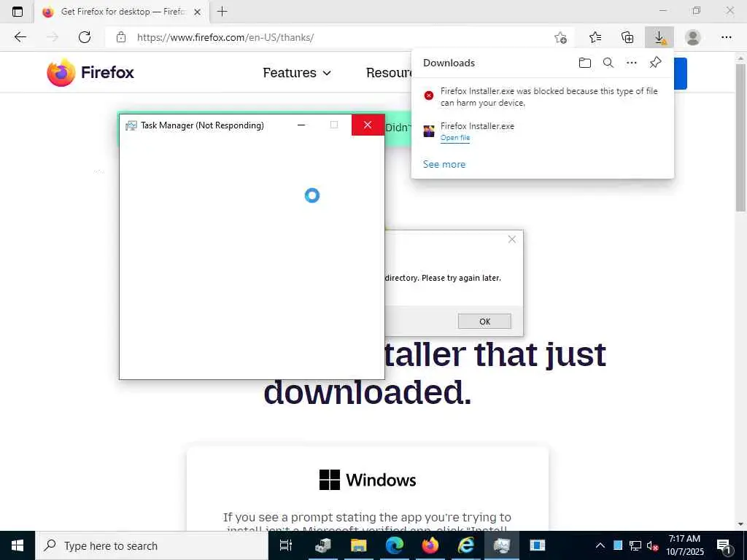This screenshot has width=747, height=560.
Task: Refresh the firefox.com page
Action: point(85,37)
